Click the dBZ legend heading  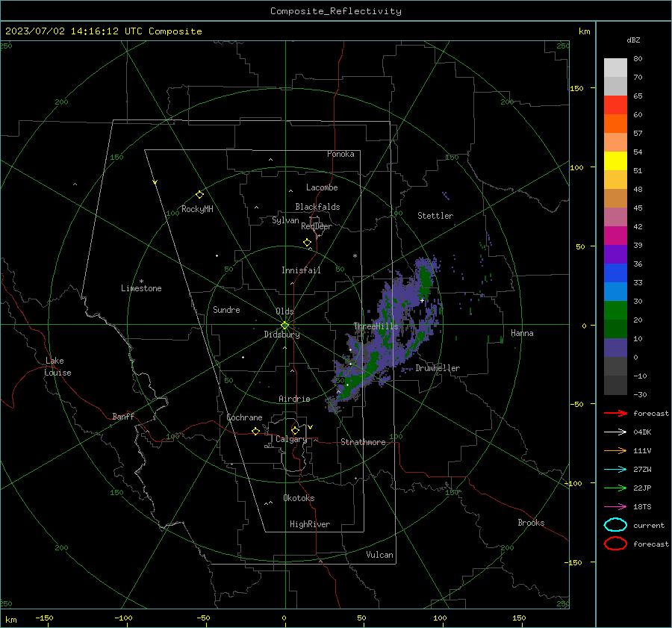coord(633,40)
